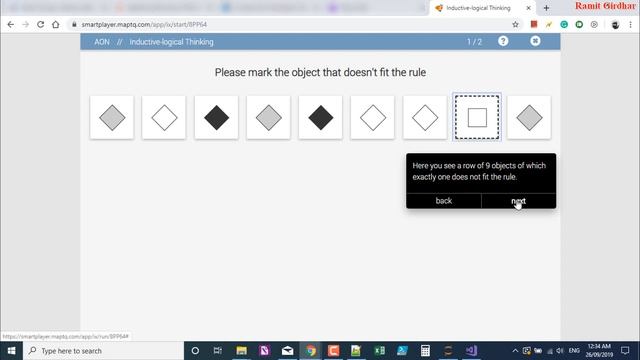The width and height of the screenshot is (640, 360).
Task: Open the Windows Start menu
Action: click(11, 351)
